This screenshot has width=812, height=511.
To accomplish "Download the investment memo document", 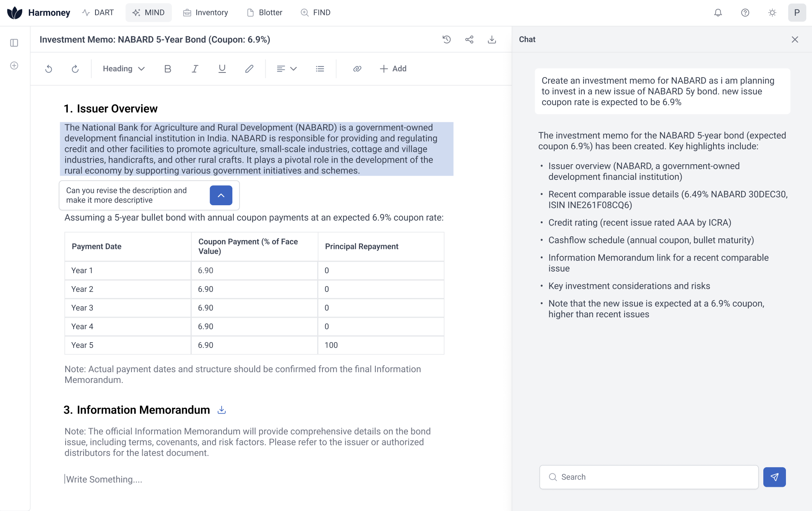I will pos(492,40).
